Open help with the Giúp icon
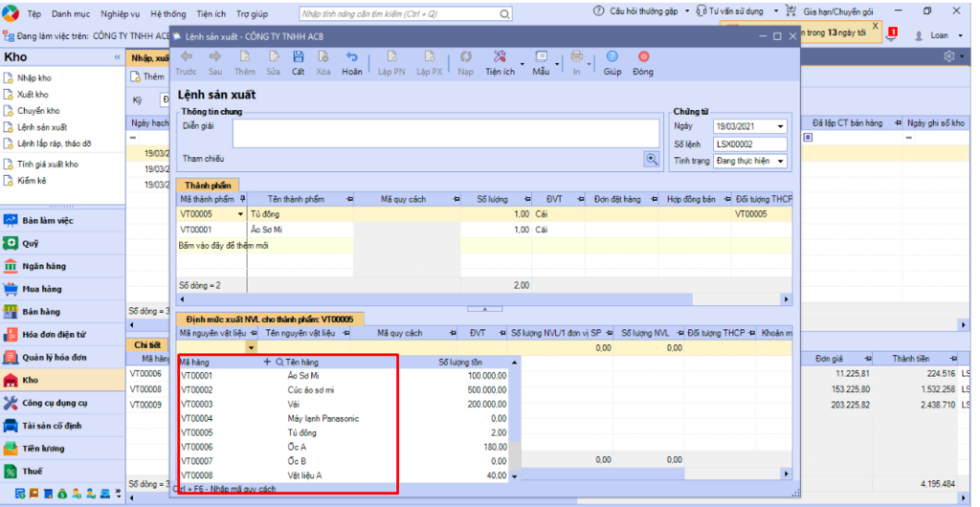The width and height of the screenshot is (980, 507). 612,56
